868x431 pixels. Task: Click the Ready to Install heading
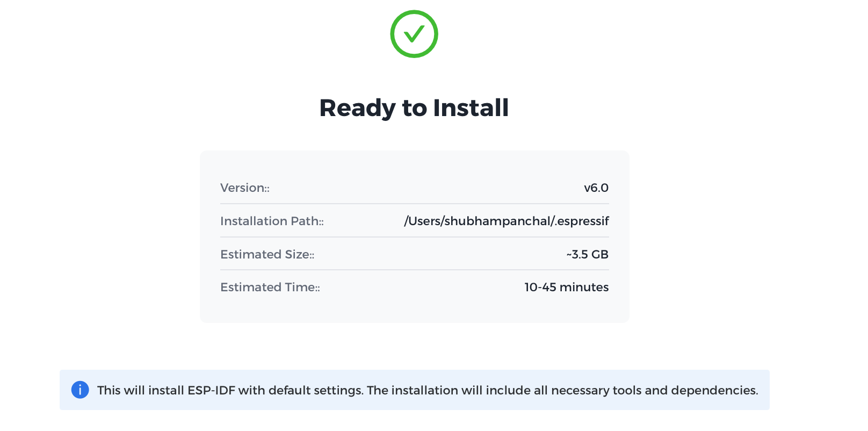(414, 107)
